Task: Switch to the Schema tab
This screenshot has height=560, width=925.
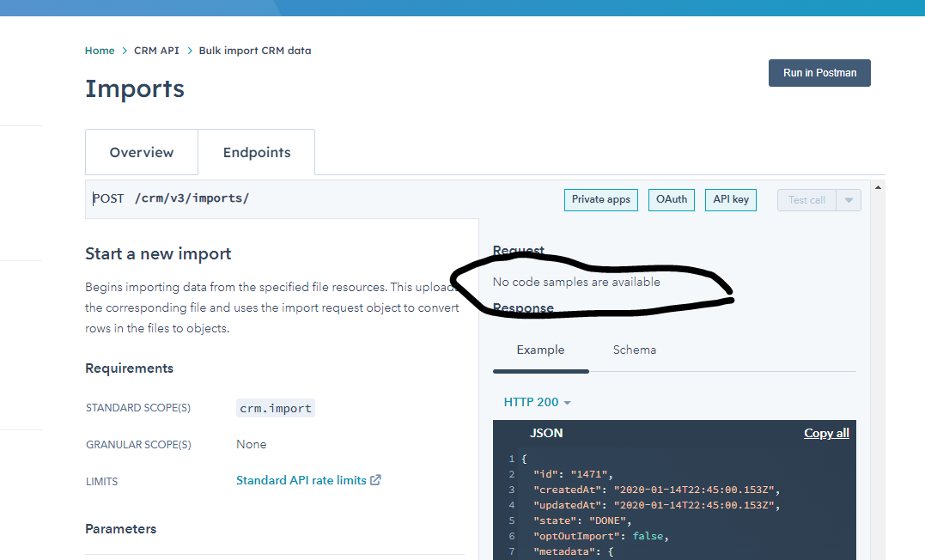Action: click(635, 350)
